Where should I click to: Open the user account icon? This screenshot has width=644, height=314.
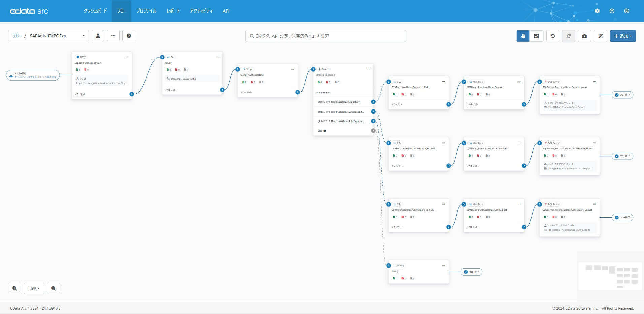coord(627,11)
